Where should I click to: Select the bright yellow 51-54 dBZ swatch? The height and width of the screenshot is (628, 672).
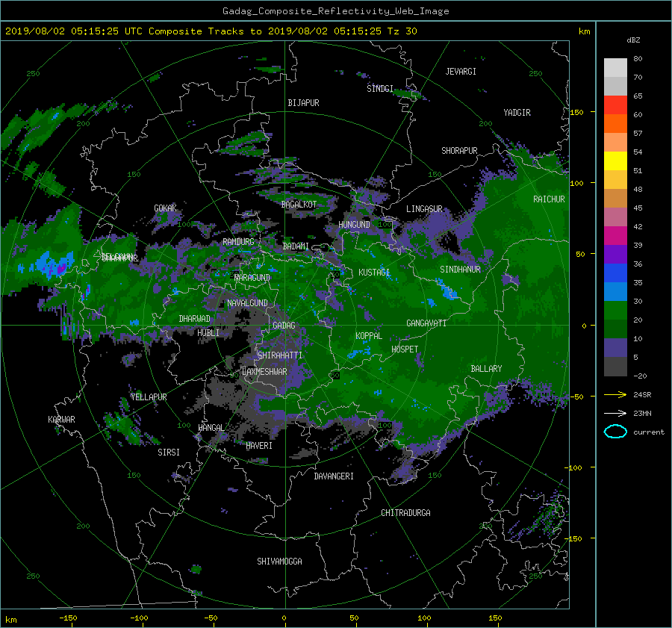pos(615,161)
